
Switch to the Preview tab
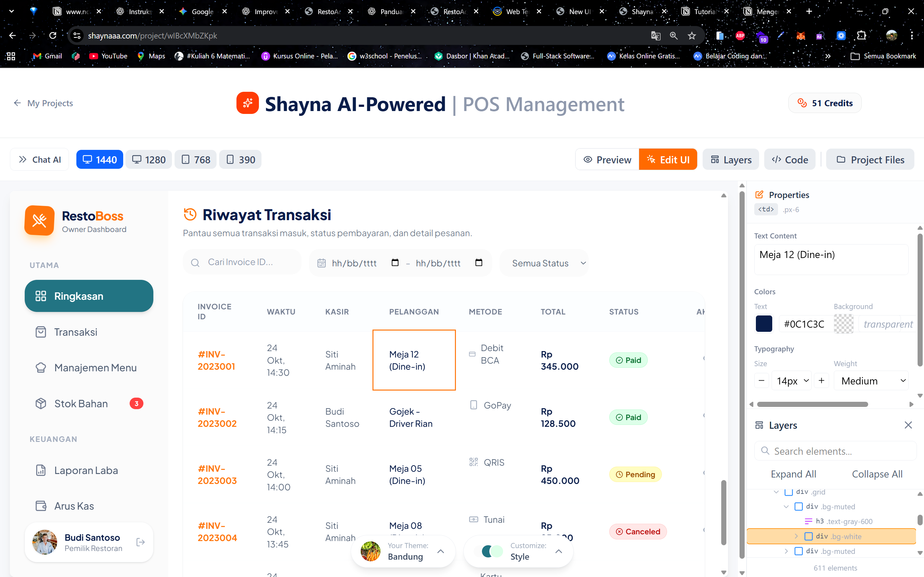point(607,159)
